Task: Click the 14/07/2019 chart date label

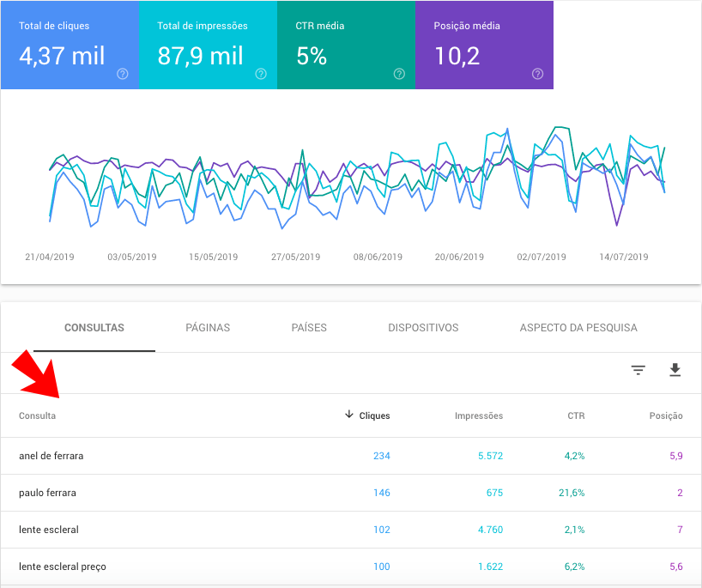Action: 624,257
